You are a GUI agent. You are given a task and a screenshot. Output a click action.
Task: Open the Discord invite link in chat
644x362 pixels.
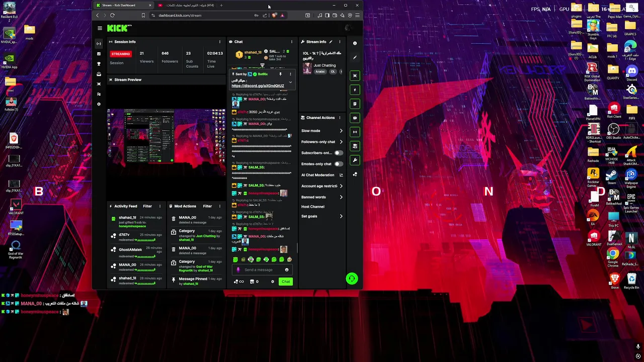pyautogui.click(x=258, y=86)
